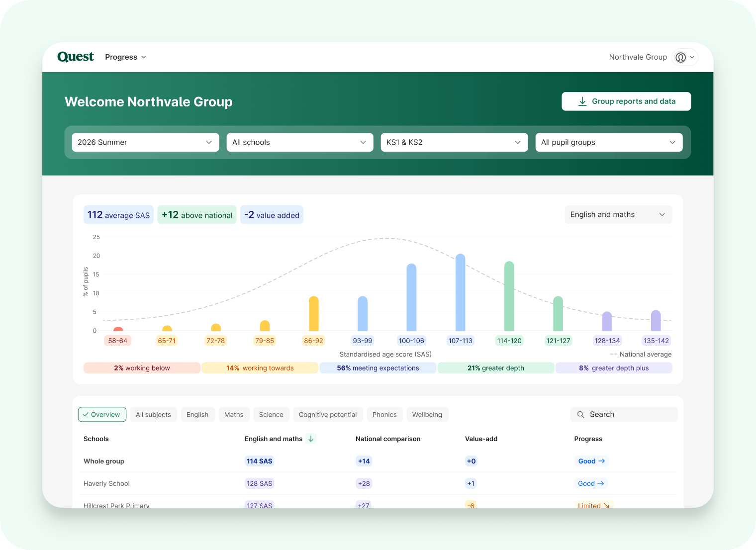Click the 114 SAS value for Whole group

point(260,461)
